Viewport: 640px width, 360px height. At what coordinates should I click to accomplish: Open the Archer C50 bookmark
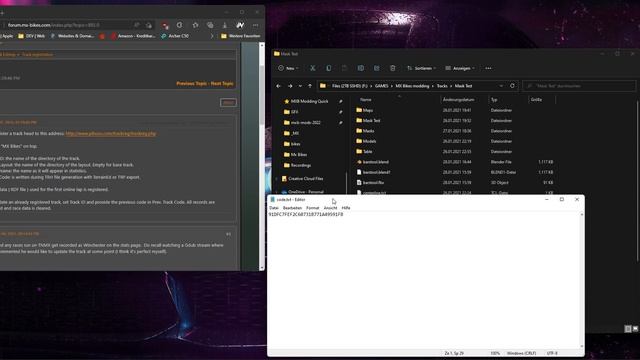pyautogui.click(x=175, y=36)
